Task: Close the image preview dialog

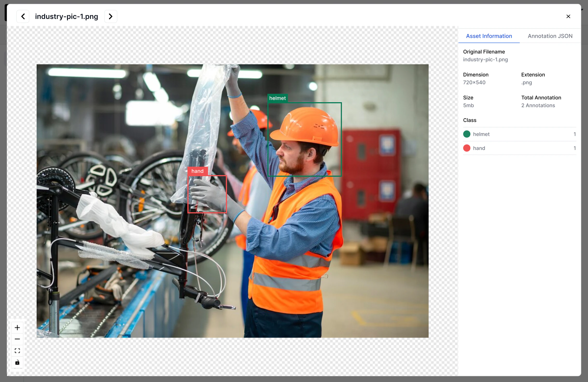Action: pos(568,16)
